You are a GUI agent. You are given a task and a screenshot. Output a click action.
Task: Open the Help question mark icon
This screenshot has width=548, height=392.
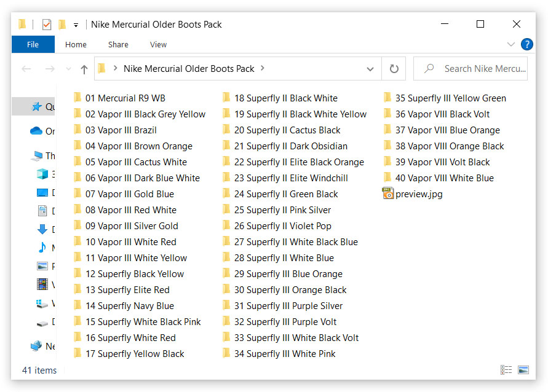526,44
